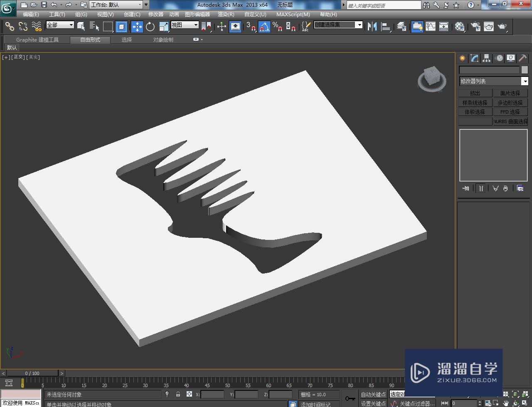Click the search keyword input field
This screenshot has width=532, height=407.
click(384, 5)
